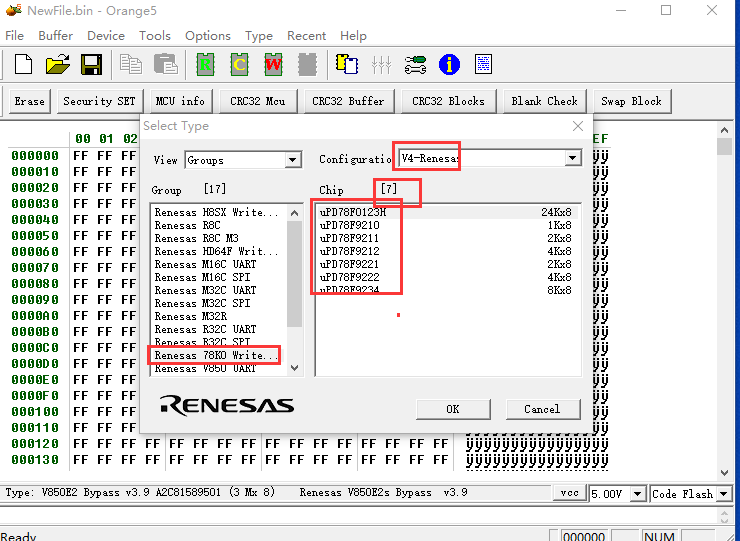Select chip uPD78F0123H

tap(447, 212)
